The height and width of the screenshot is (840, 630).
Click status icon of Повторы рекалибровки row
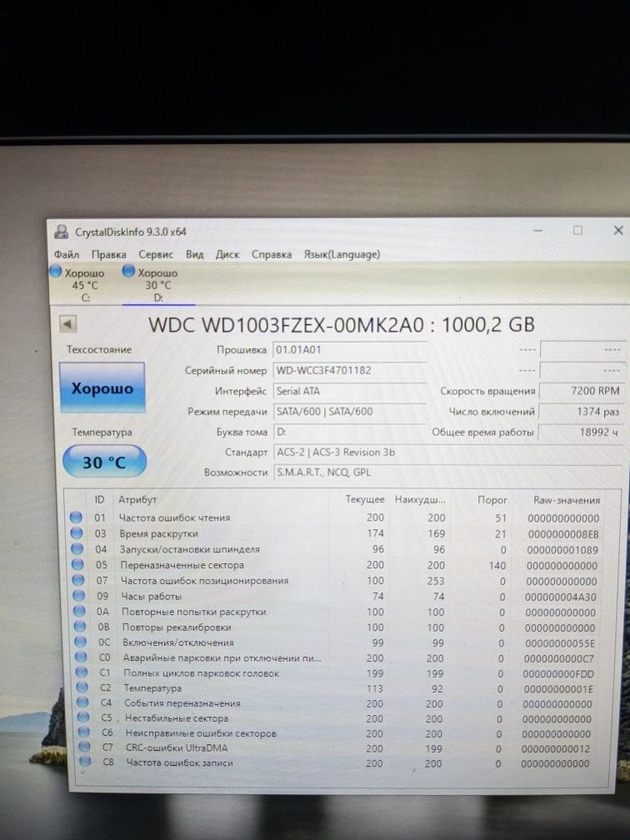[x=80, y=627]
